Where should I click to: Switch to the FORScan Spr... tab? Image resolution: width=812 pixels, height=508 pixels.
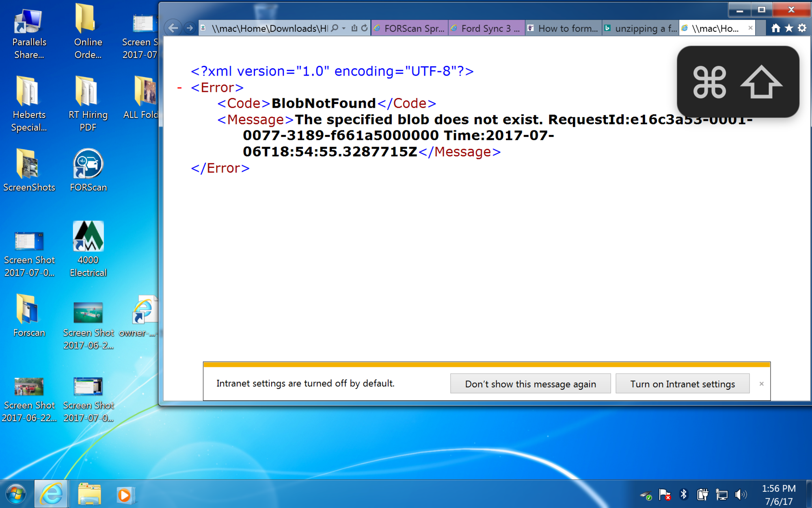[410, 28]
